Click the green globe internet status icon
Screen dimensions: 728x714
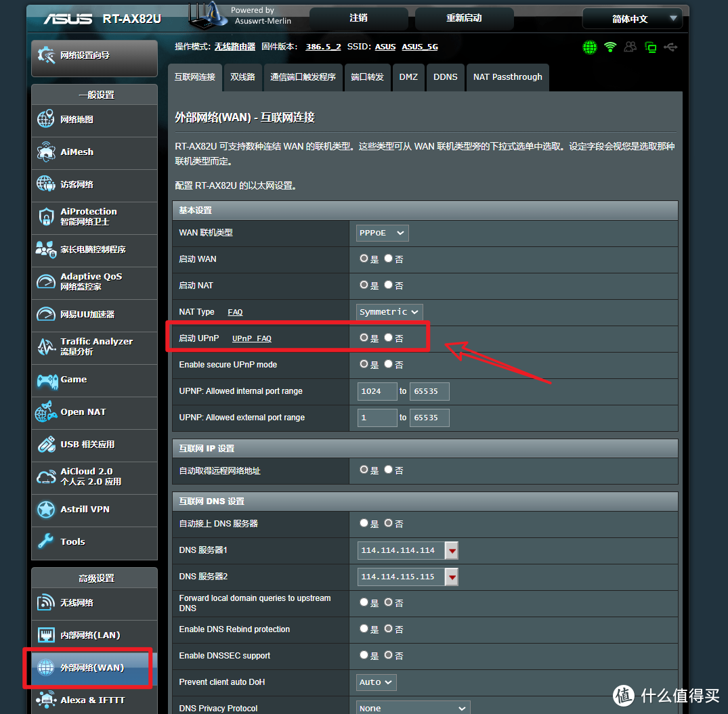[x=590, y=47]
